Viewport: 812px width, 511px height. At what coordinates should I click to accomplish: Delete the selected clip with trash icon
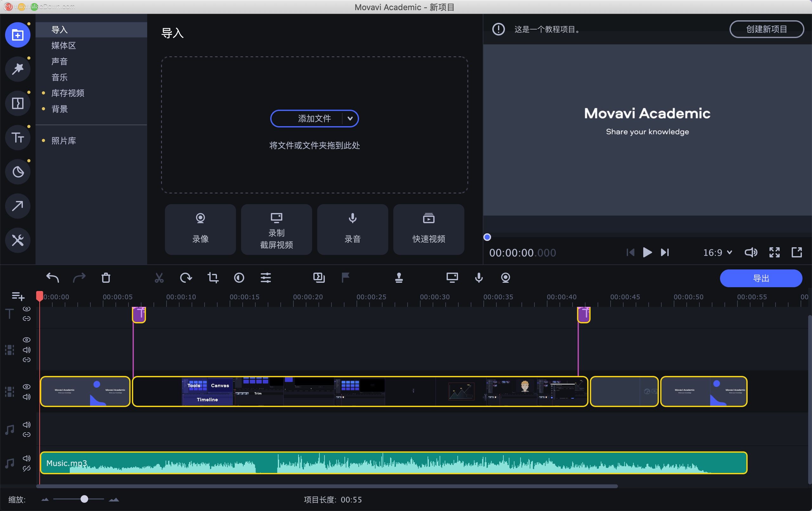click(106, 278)
